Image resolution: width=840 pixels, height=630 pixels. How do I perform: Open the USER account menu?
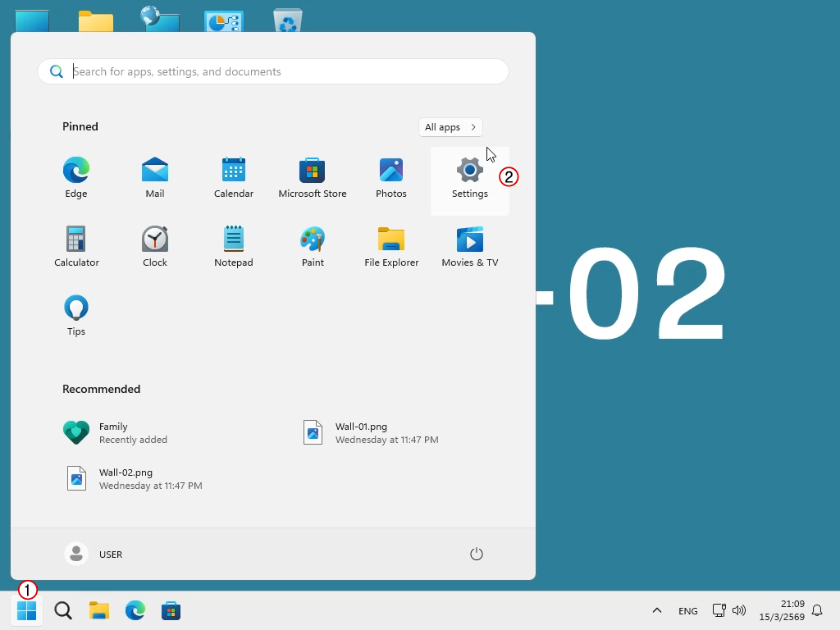(94, 554)
